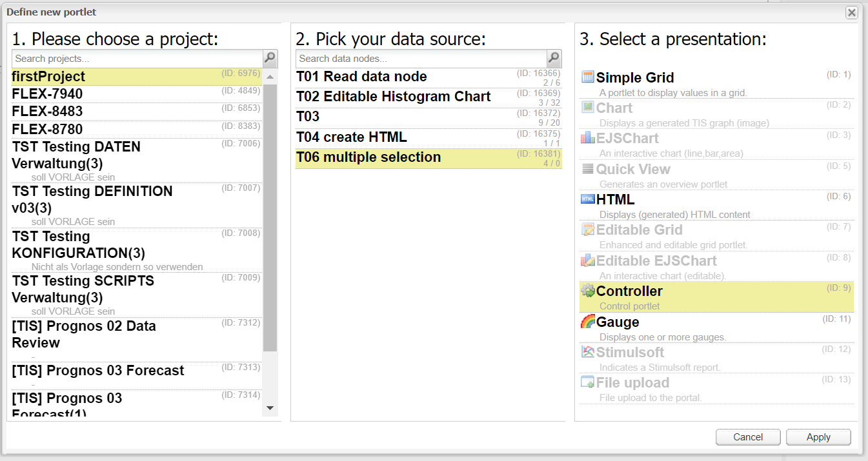This screenshot has height=461, width=868.
Task: Click the data nodes search magnifier icon
Action: point(554,59)
